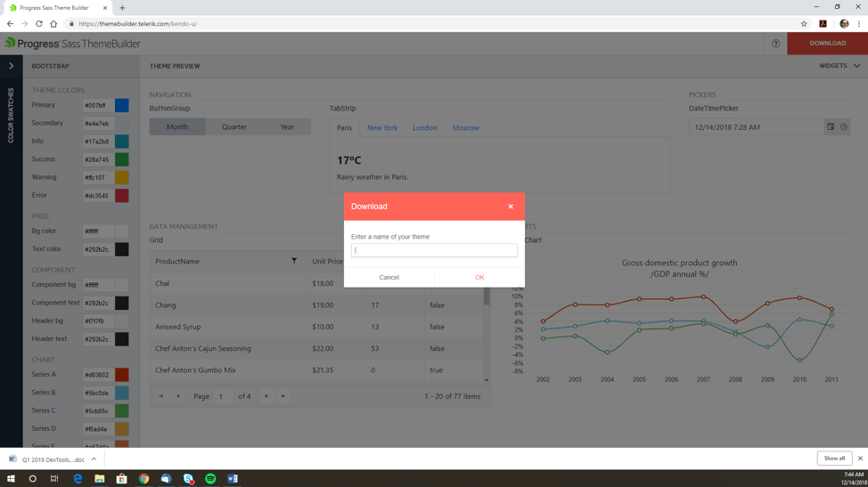Image resolution: width=868 pixels, height=487 pixels.
Task: Open the DateTimePicker calendar icon
Action: tap(831, 126)
